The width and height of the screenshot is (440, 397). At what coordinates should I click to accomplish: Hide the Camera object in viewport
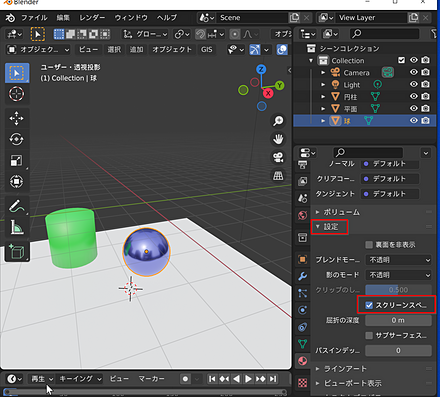414,72
